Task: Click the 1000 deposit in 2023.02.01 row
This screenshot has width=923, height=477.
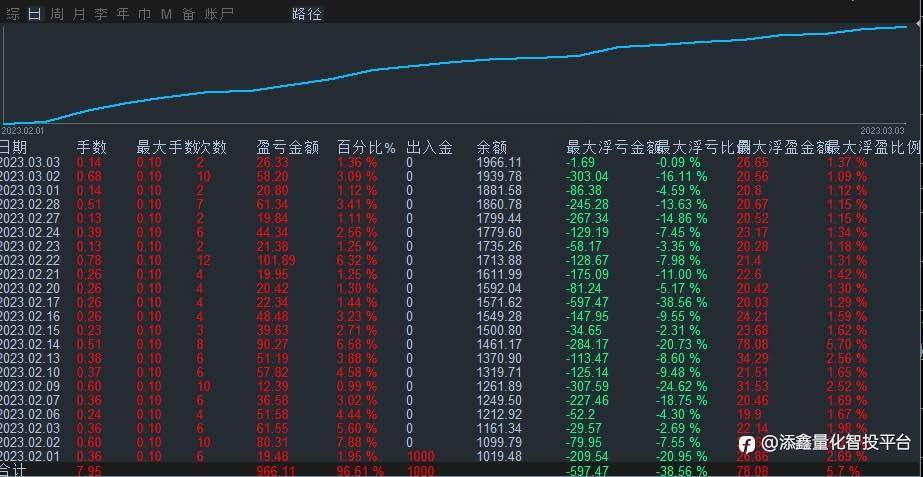Action: click(420, 456)
